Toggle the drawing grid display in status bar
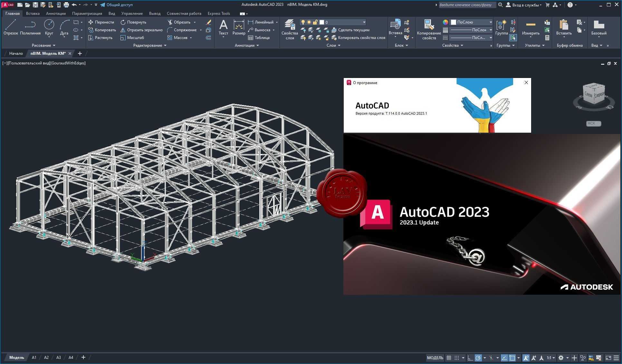The height and width of the screenshot is (364, 622). tap(449, 358)
